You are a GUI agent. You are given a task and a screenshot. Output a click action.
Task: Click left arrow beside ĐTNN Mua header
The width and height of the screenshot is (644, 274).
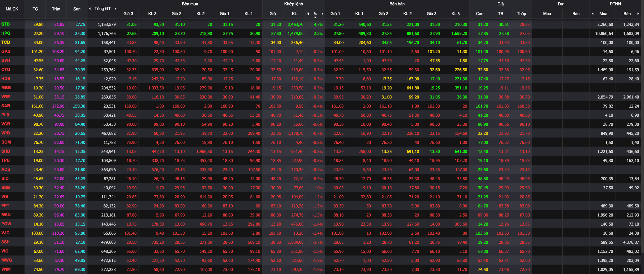593,14
